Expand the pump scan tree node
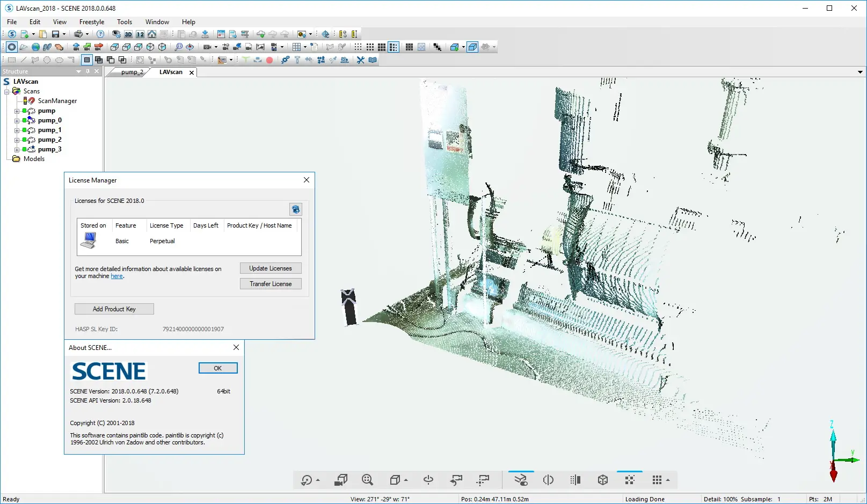 tap(17, 111)
